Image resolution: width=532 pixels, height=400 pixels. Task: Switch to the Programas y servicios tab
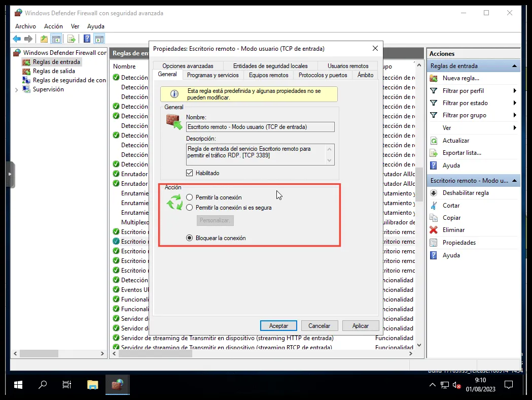(x=212, y=75)
